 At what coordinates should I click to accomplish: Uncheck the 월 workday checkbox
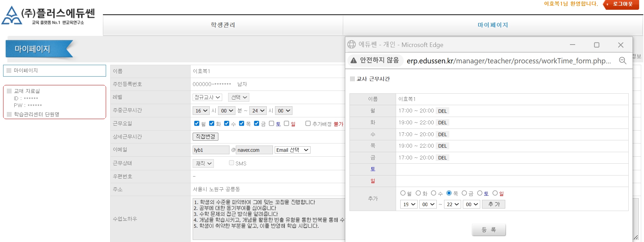(x=197, y=123)
